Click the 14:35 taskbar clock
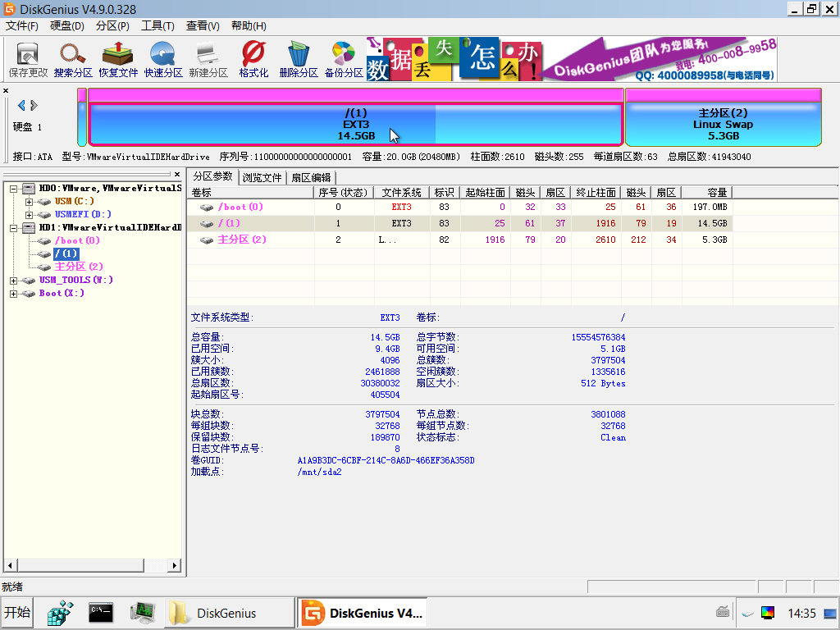The image size is (840, 630). click(x=802, y=614)
